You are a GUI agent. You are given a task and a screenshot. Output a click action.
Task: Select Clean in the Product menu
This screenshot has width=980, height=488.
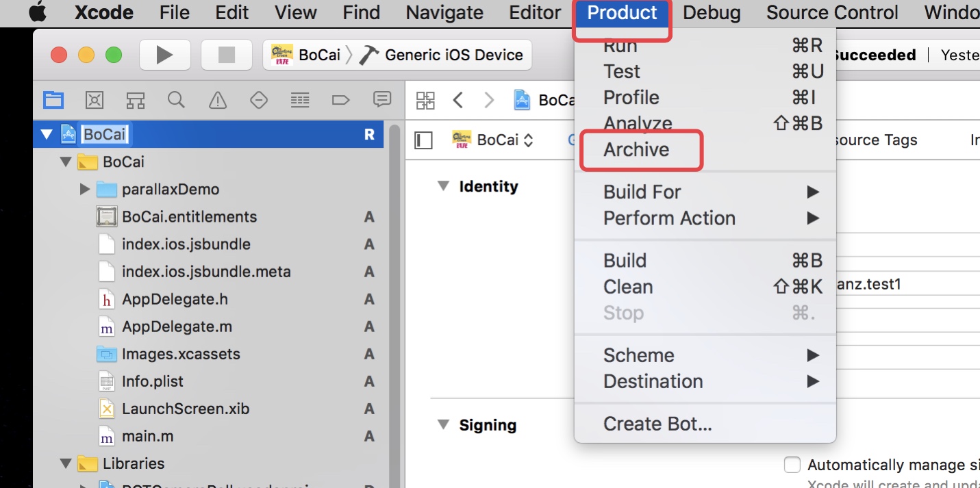[628, 287]
